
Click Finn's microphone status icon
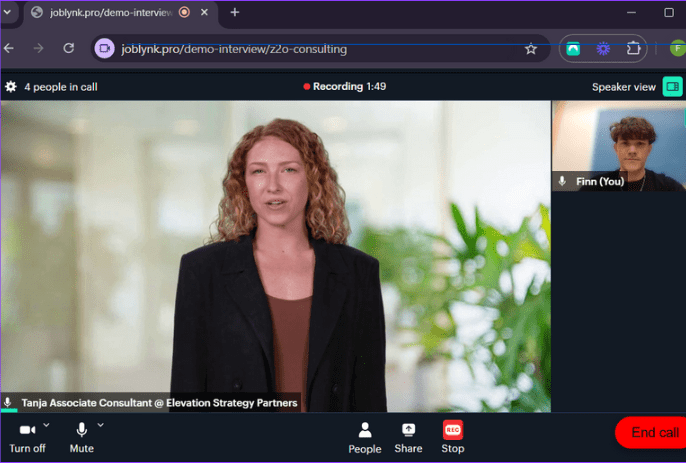pyautogui.click(x=562, y=181)
